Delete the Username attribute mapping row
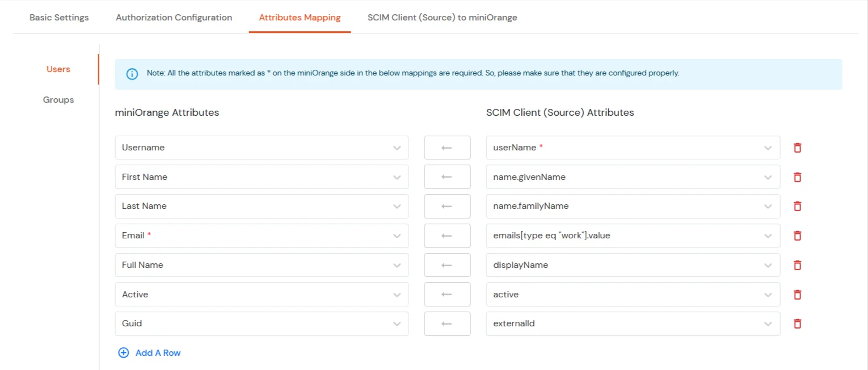The height and width of the screenshot is (370, 868). [x=797, y=147]
